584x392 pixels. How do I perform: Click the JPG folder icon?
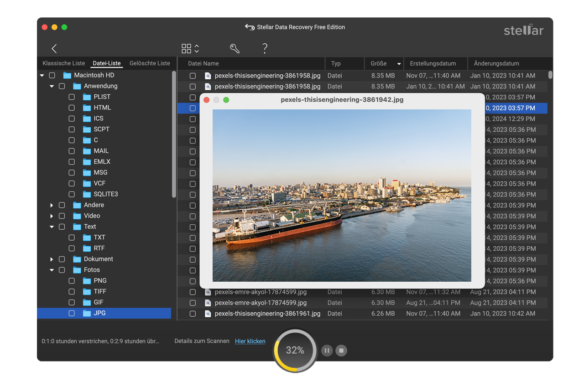tap(87, 313)
